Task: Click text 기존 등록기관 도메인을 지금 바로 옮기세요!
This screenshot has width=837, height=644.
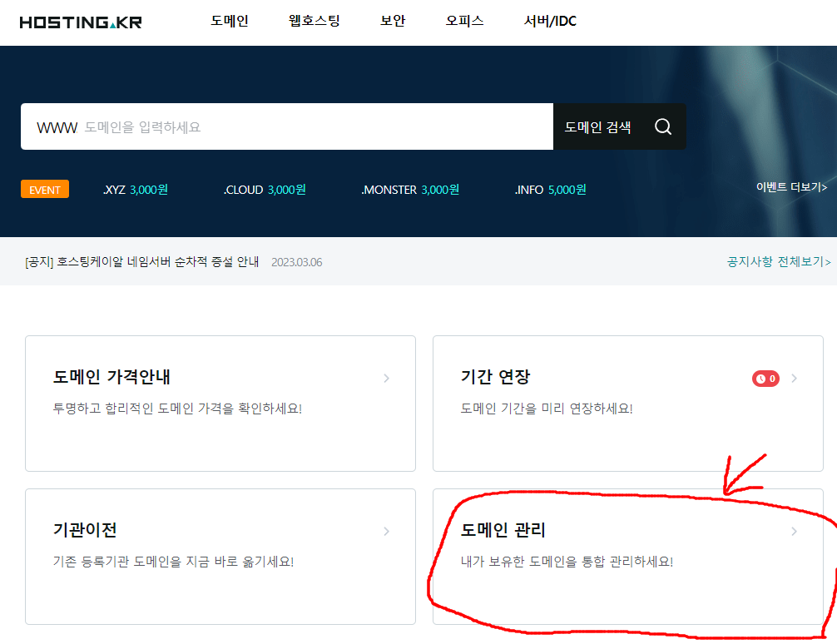Action: click(174, 562)
